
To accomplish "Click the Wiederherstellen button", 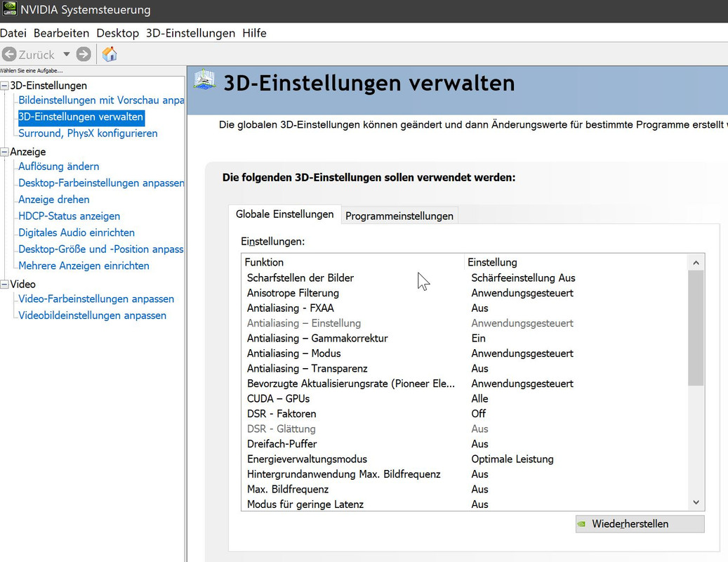I will click(x=640, y=524).
